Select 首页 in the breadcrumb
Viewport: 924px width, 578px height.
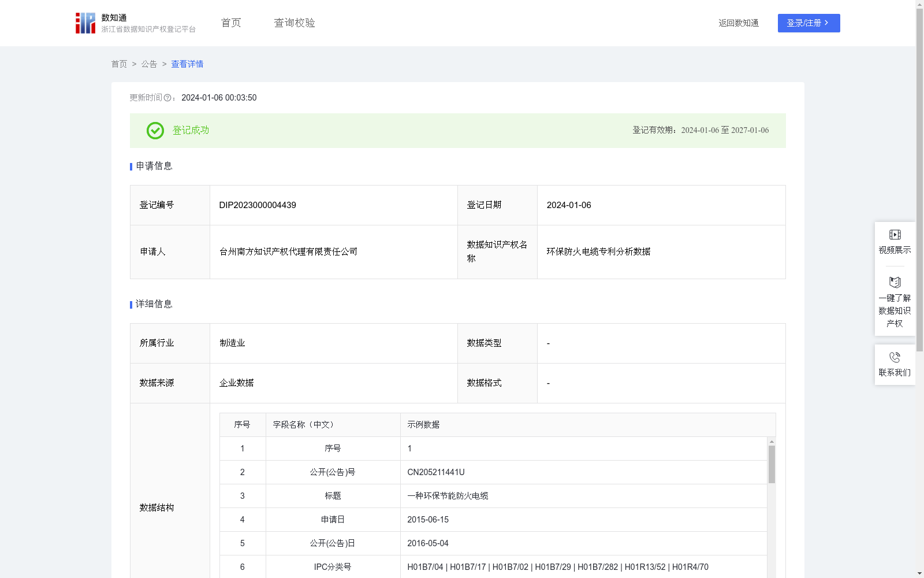(119, 64)
